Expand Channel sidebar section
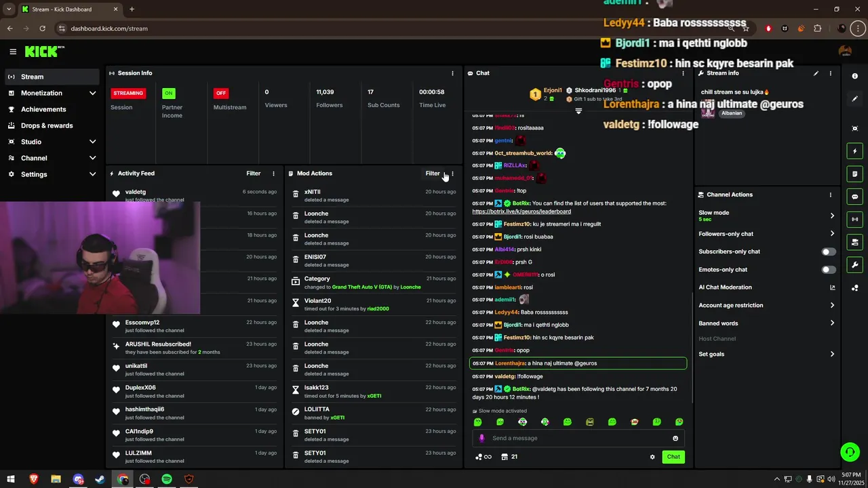868x488 pixels. pos(92,158)
